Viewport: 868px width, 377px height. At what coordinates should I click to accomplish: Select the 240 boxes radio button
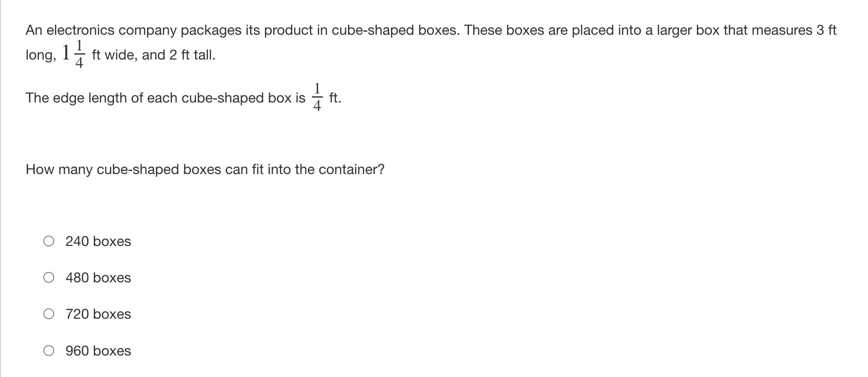click(x=49, y=241)
